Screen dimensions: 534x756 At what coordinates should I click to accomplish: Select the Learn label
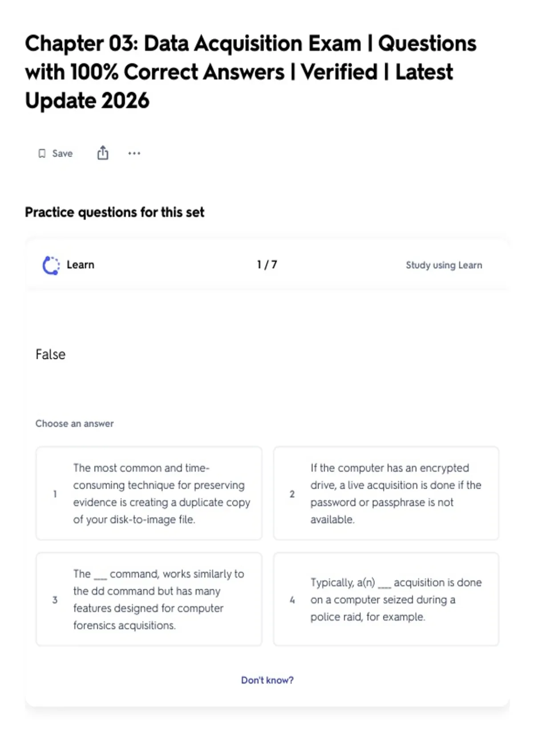tap(81, 265)
